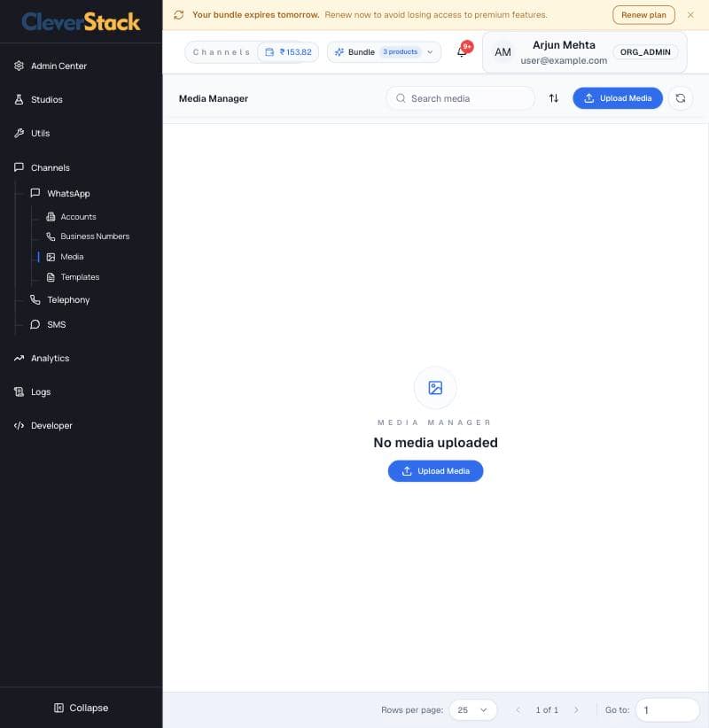Viewport: 709px width, 728px height.
Task: Open the rows per page dropdown
Action: click(472, 710)
